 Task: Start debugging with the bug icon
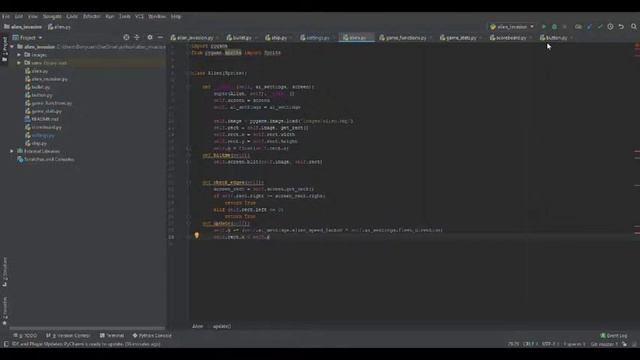coord(554,27)
